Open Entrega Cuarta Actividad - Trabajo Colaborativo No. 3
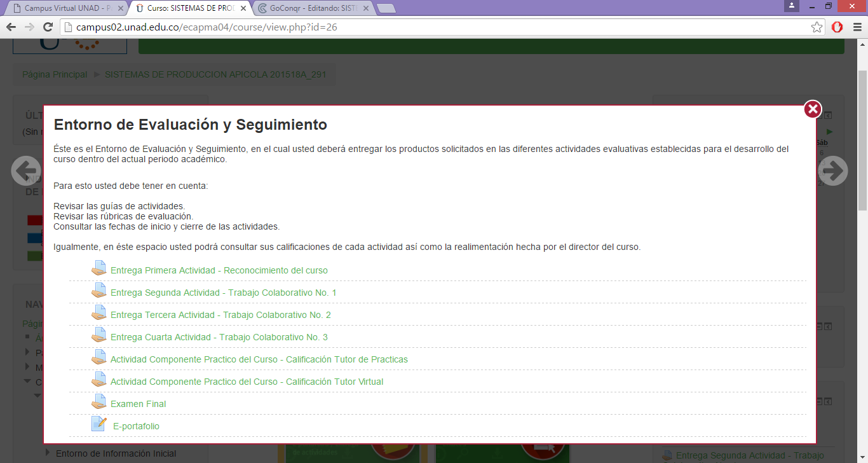The width and height of the screenshot is (868, 463). pyautogui.click(x=219, y=337)
